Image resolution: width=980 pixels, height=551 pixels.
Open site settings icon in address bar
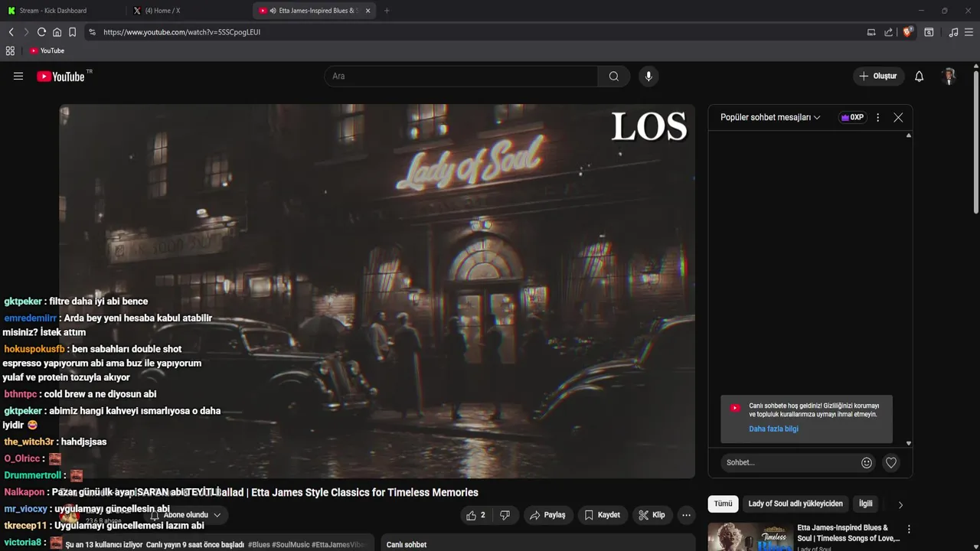93,32
